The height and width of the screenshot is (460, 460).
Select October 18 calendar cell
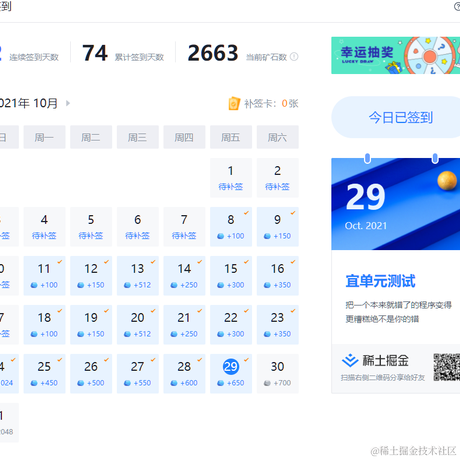pos(44,325)
